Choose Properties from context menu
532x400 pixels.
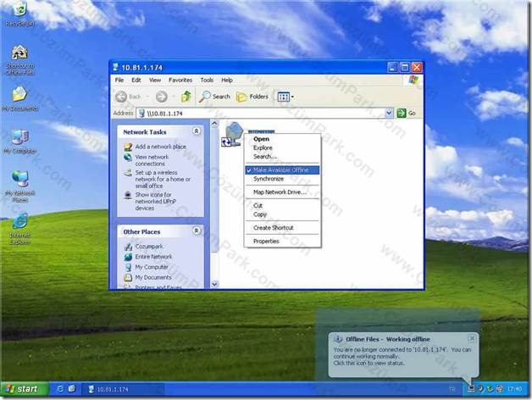click(x=282, y=241)
